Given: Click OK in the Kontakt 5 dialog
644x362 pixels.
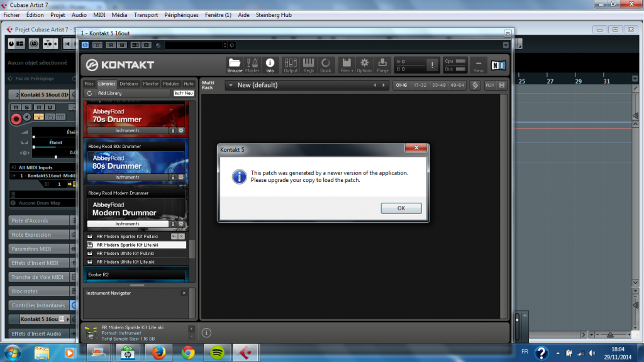Looking at the screenshot, I should pos(401,208).
